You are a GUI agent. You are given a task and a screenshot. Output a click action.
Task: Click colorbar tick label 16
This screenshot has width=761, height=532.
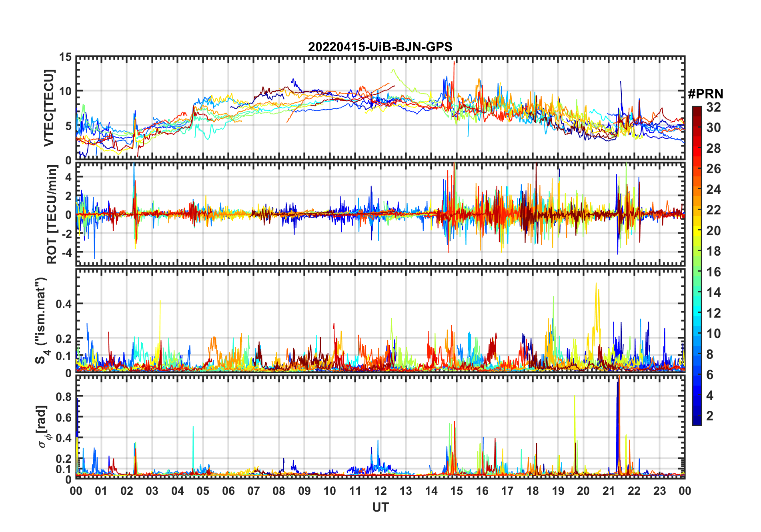[x=713, y=272]
